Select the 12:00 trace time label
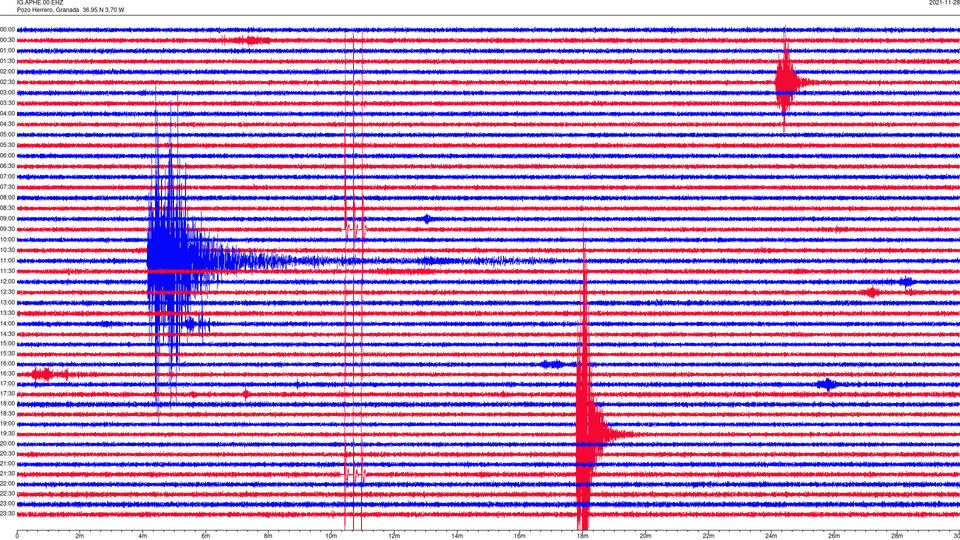 point(7,282)
